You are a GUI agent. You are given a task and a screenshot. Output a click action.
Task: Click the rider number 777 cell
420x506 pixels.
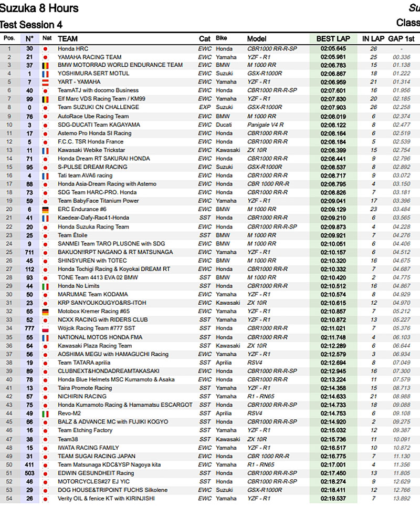click(x=29, y=328)
